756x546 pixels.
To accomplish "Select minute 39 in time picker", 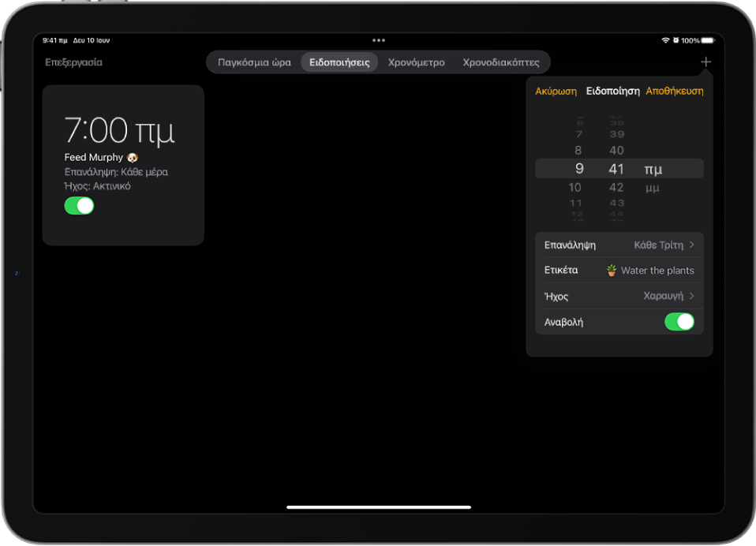I will pos(616,134).
